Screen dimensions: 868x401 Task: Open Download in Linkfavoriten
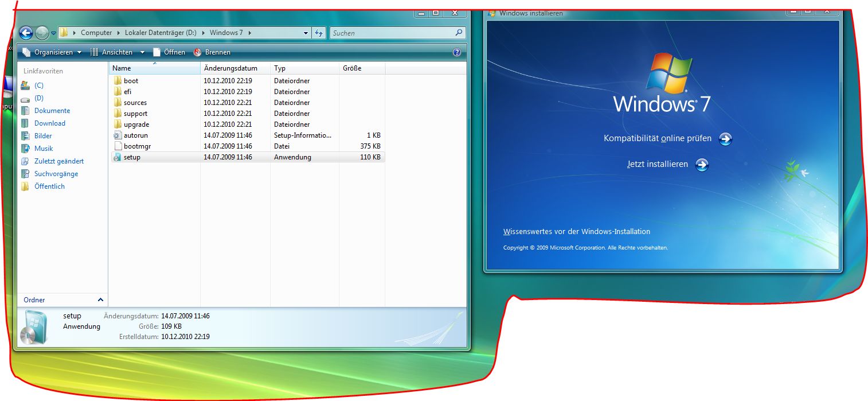click(x=50, y=123)
